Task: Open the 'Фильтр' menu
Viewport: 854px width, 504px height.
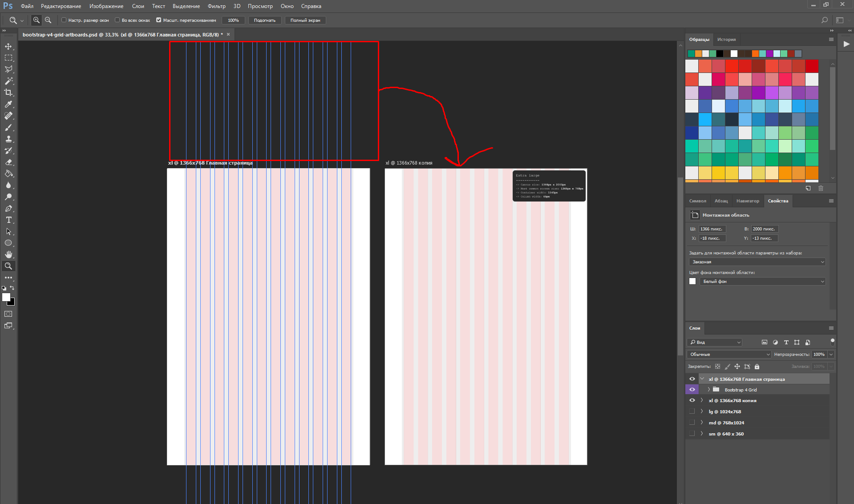Action: (217, 6)
